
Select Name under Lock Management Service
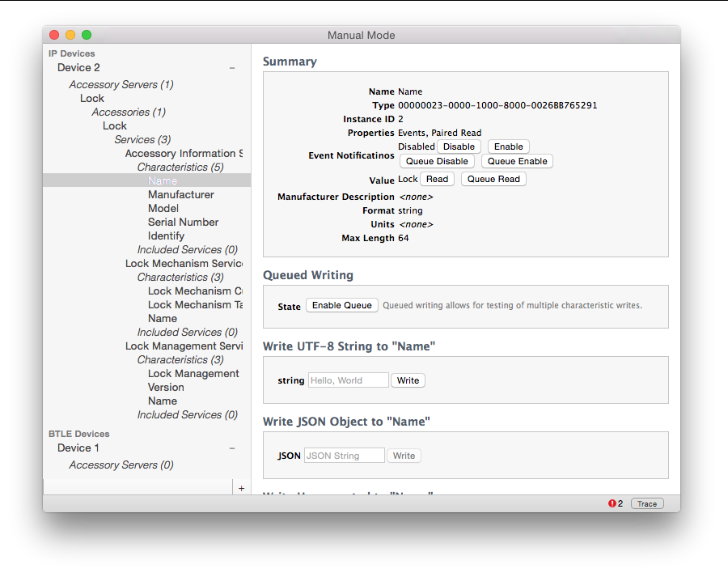coord(163,401)
